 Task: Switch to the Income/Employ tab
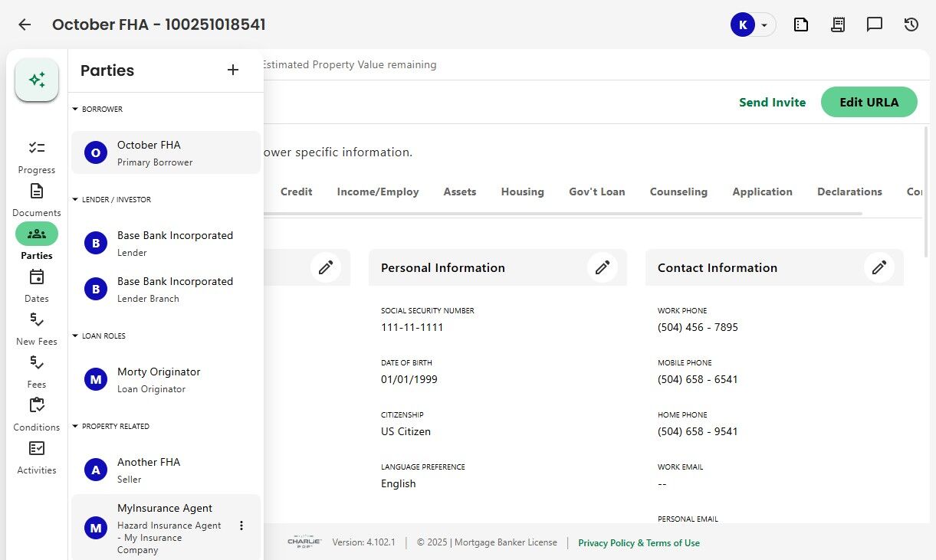pos(377,192)
